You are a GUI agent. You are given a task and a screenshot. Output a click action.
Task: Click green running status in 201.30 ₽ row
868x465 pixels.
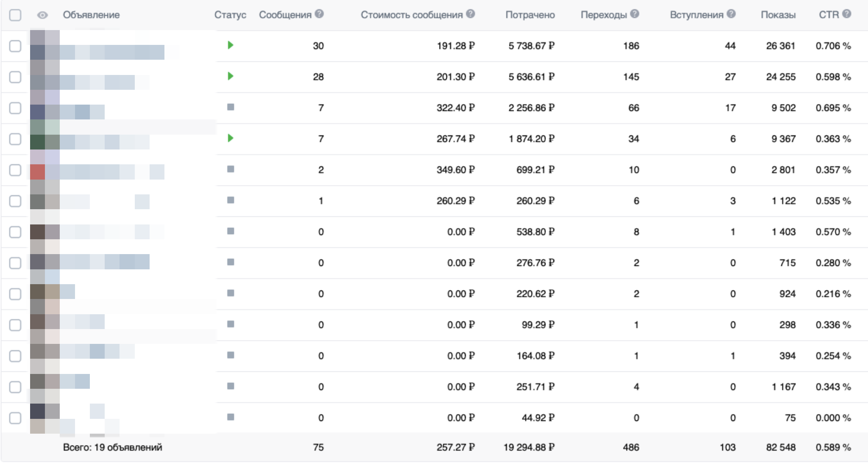230,76
